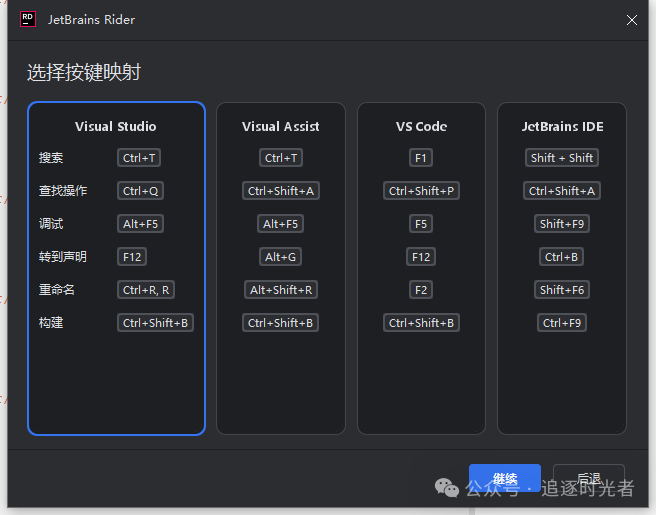Click the Alt+Shift+R shortcut key
656x515 pixels.
point(281,290)
